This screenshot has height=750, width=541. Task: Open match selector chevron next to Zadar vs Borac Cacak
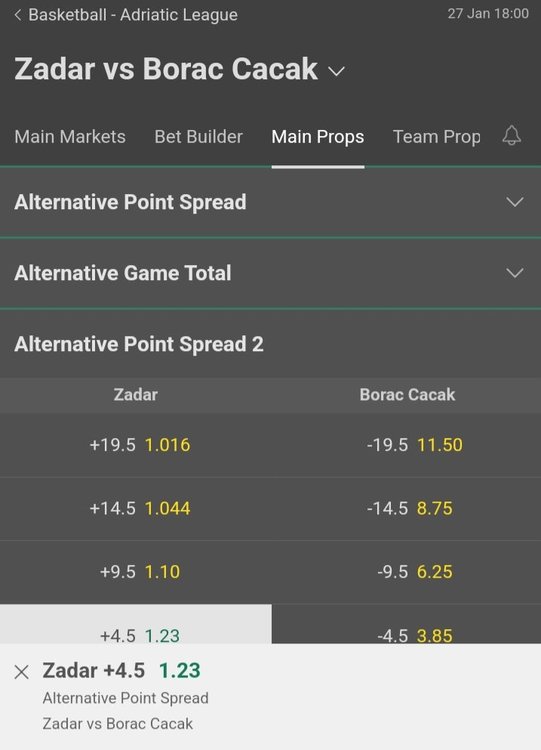[x=336, y=71]
